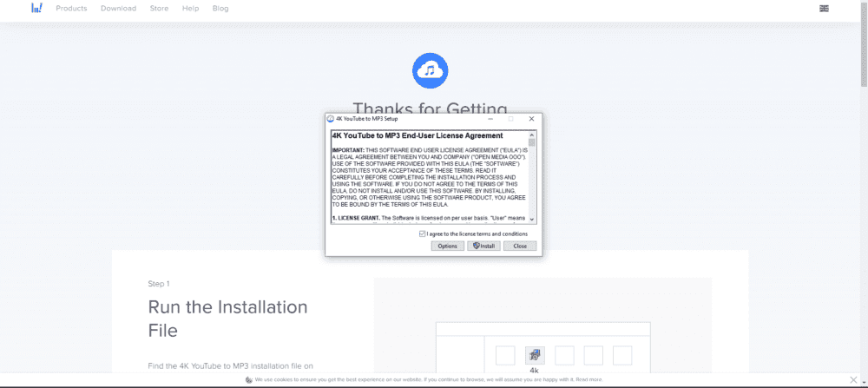868x388 pixels.
Task: Minimize the 4K YouTube to MP3 Setup window
Action: point(491,119)
